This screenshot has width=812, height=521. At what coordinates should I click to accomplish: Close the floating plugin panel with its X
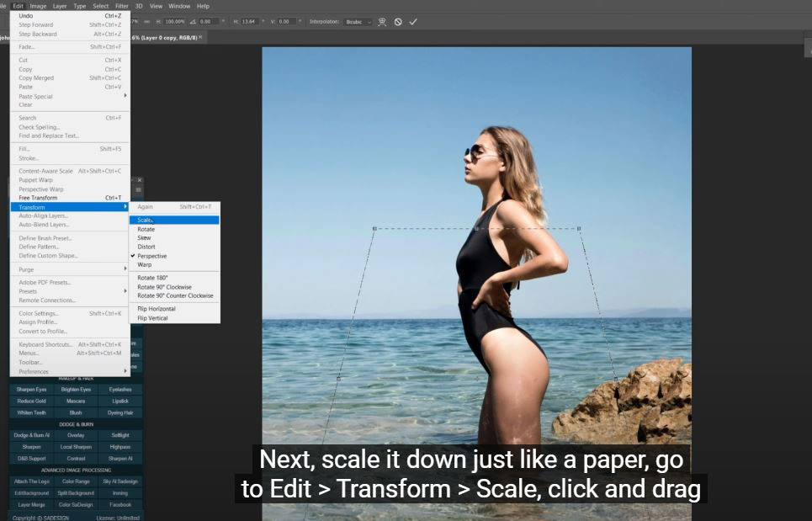click(x=140, y=180)
